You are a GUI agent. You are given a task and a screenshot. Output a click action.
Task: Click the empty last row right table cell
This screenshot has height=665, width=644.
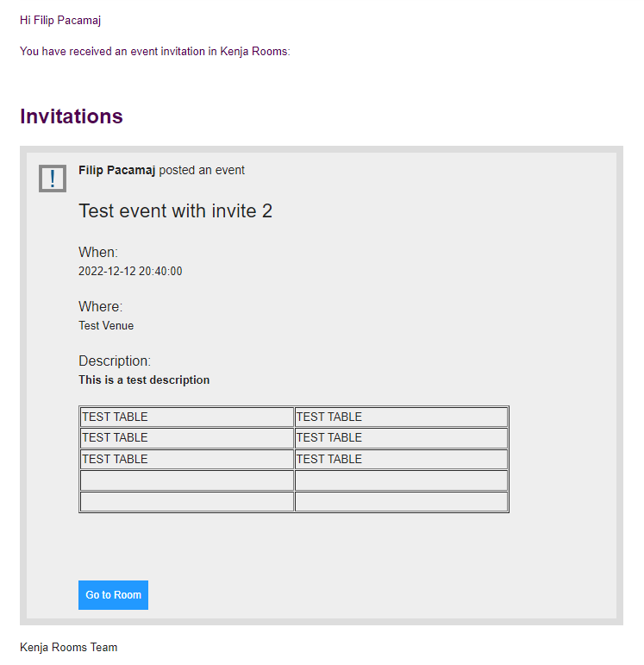click(401, 502)
